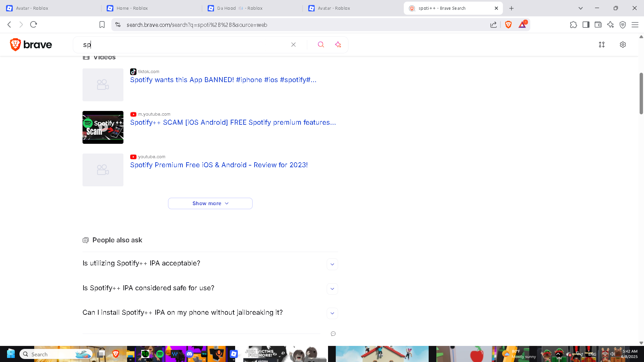Ask AI with the sparkle icon in search box
Screen dimensions: 644x362
338,45
